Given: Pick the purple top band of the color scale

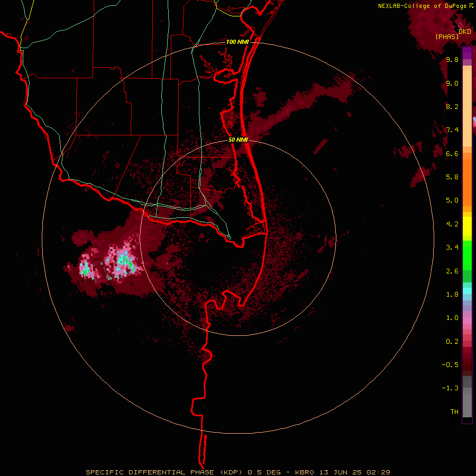Looking at the screenshot, I should point(467,53).
